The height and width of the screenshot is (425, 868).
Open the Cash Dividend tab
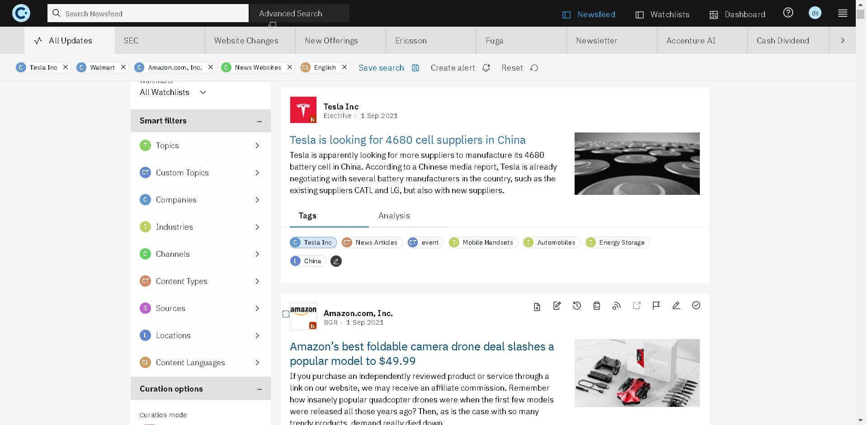788,40
